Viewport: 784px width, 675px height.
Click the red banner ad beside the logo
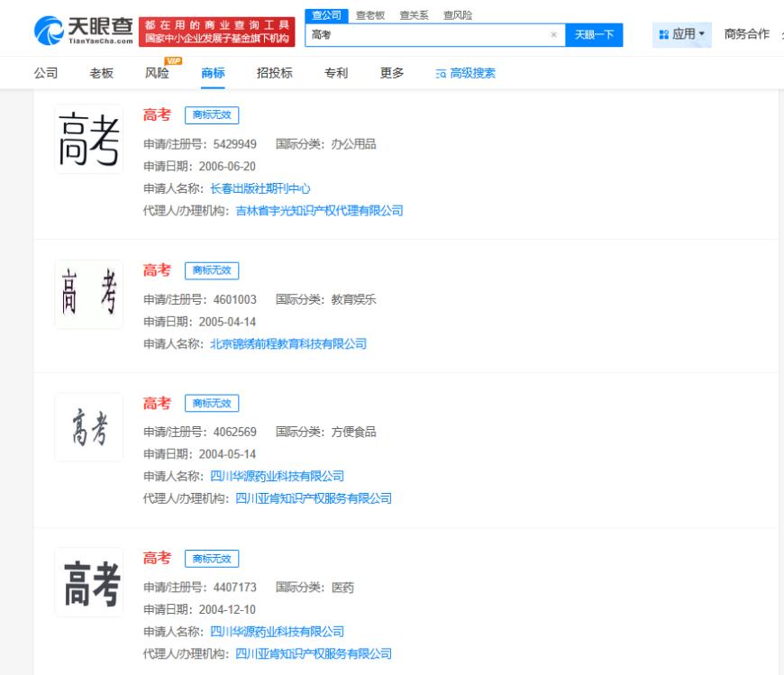[217, 32]
